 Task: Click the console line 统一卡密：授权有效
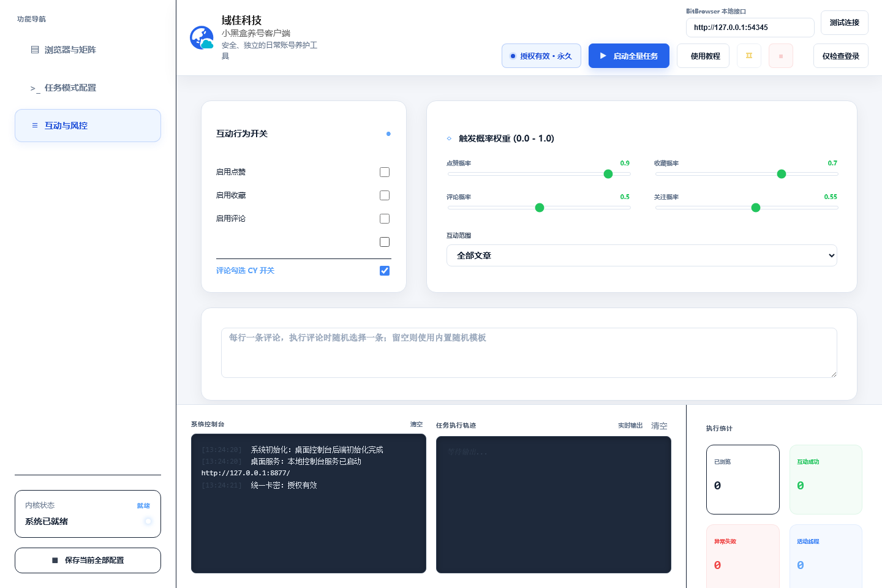[x=284, y=485]
